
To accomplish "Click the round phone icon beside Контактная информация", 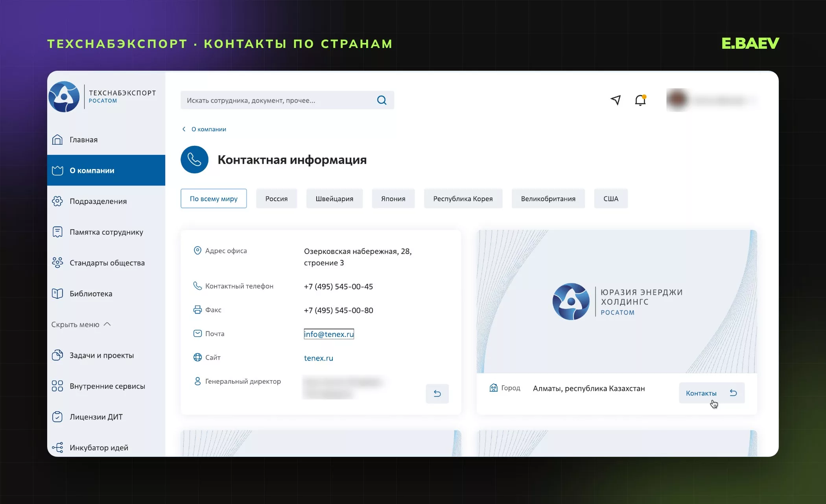I will (194, 160).
